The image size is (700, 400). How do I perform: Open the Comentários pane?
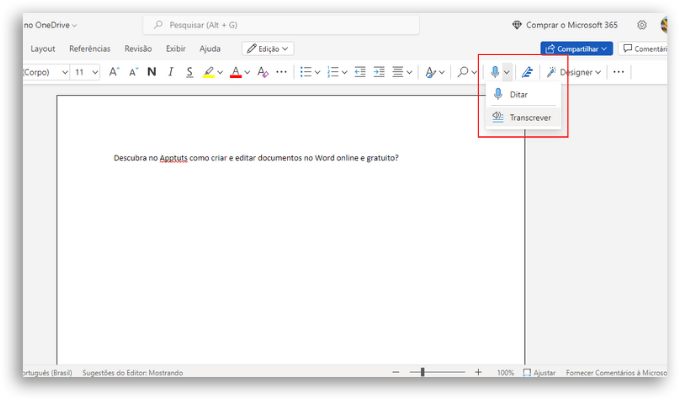coord(643,49)
